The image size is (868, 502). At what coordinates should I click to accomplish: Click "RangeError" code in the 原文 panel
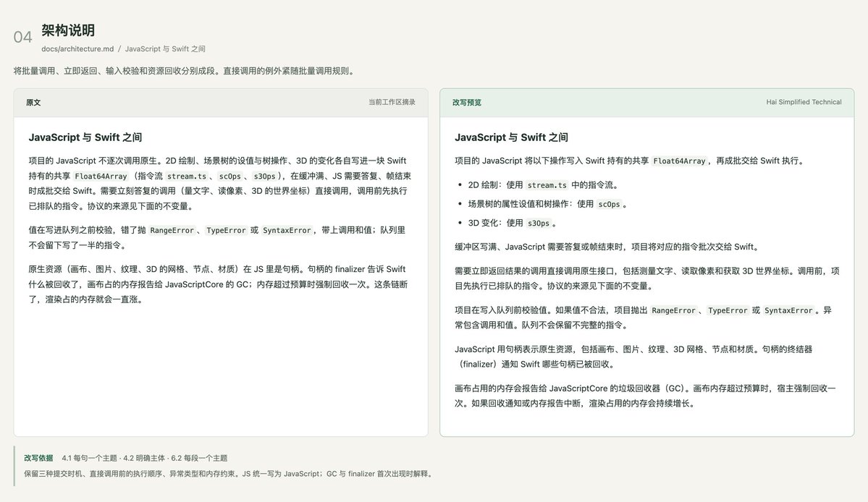coord(172,231)
